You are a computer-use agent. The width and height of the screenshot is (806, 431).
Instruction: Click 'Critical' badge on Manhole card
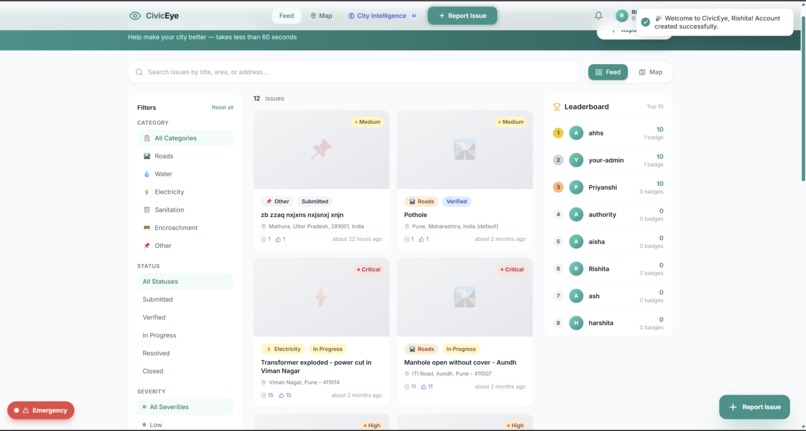coord(512,270)
